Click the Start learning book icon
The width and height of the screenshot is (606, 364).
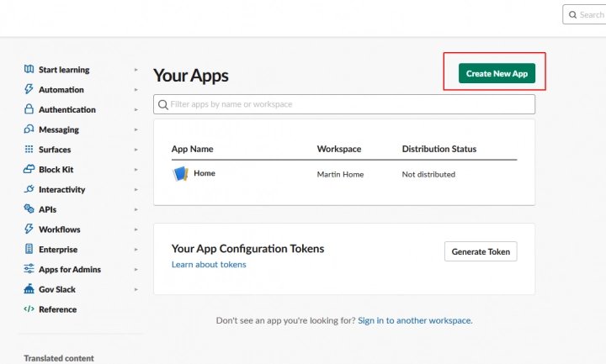coord(29,69)
